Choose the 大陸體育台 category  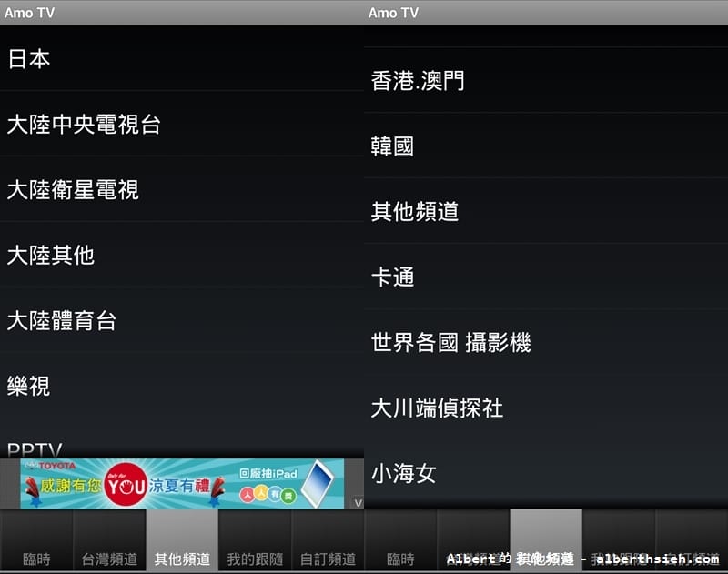point(182,320)
